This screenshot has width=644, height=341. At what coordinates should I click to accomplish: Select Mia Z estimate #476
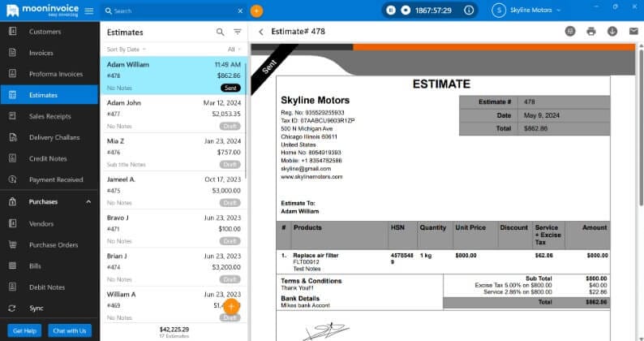[x=174, y=152]
